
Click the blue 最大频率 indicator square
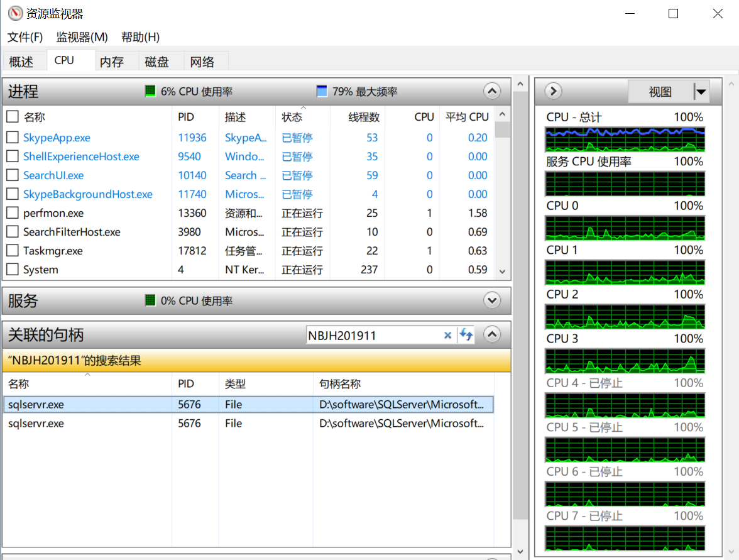(322, 91)
